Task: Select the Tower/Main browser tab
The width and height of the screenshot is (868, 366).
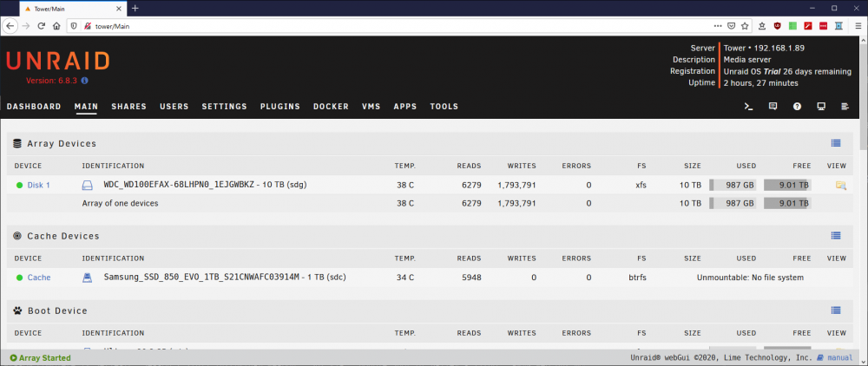Action: click(x=72, y=9)
